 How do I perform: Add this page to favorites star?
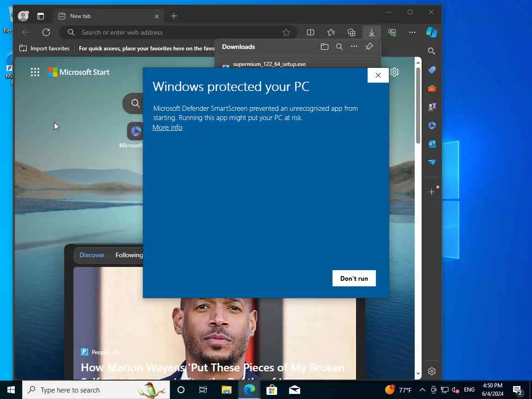click(286, 32)
